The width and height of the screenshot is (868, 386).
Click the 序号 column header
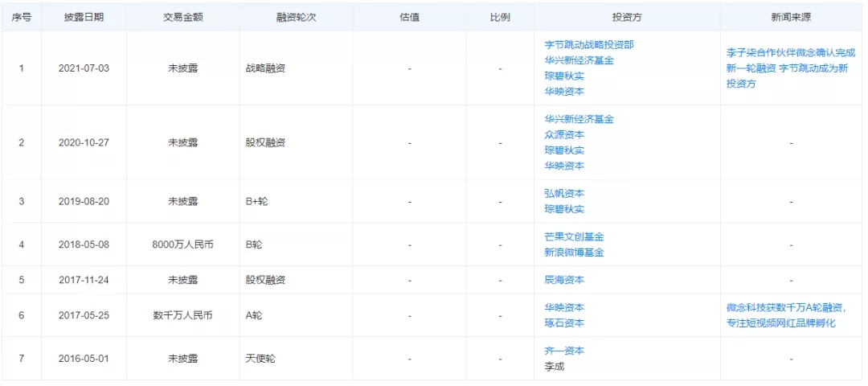click(x=21, y=17)
